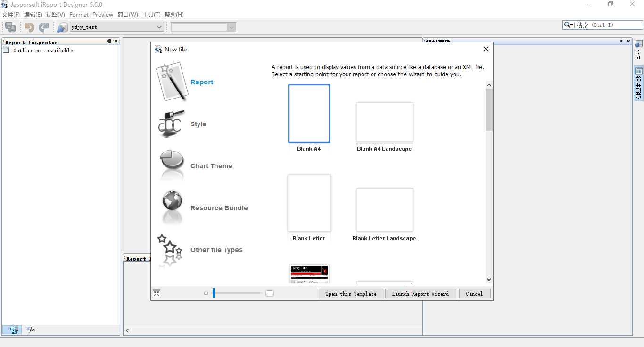
Task: Click the search magnifier dropdown icon
Action: [x=569, y=25]
